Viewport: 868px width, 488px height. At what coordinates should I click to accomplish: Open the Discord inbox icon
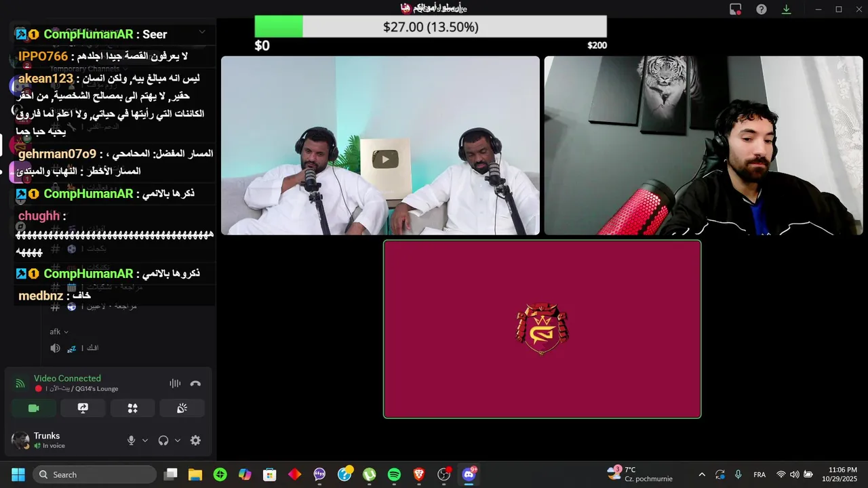(736, 9)
